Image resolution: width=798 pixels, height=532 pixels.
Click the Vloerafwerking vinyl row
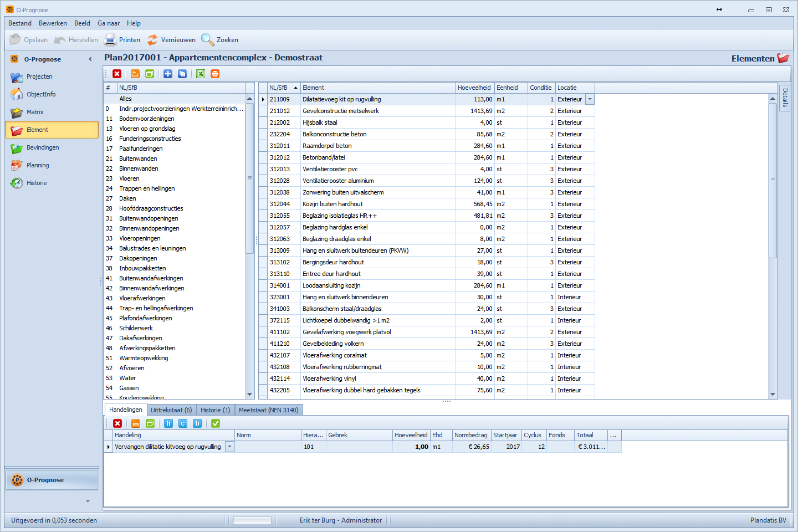coord(427,378)
